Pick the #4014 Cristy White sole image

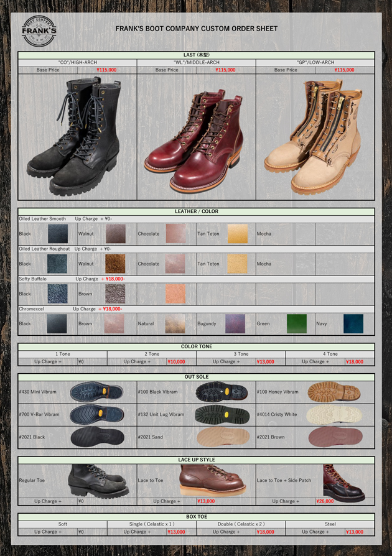334,414
